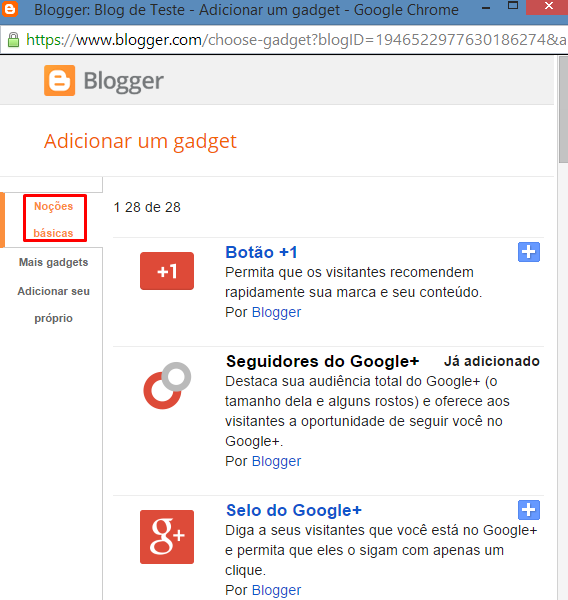This screenshot has height=600, width=568.
Task: Maximize the Chrome window
Action: point(513,6)
